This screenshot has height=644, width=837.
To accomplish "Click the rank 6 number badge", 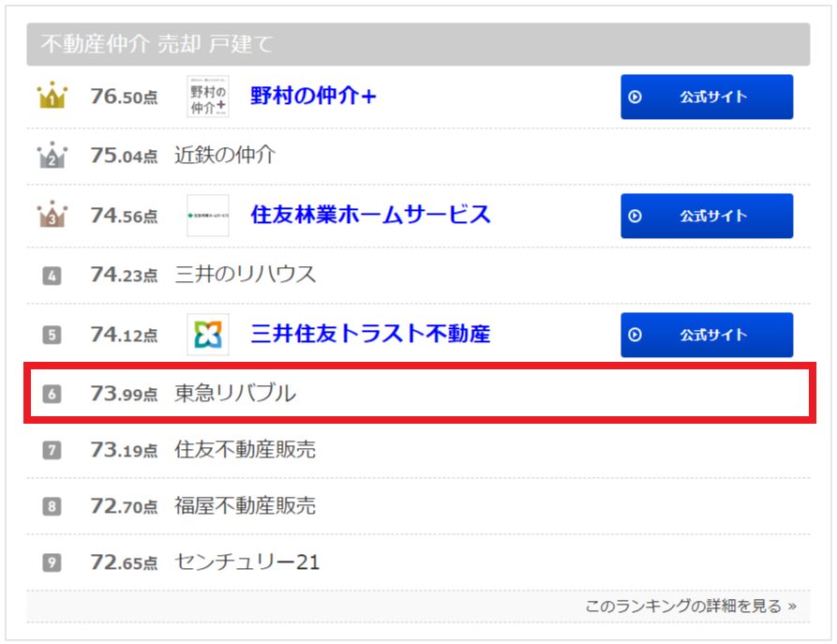I will point(52,394).
